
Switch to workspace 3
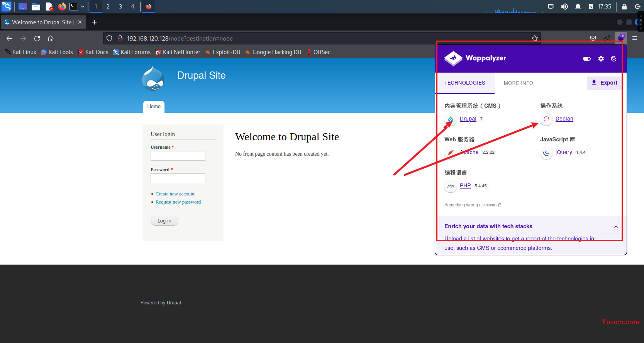[120, 7]
